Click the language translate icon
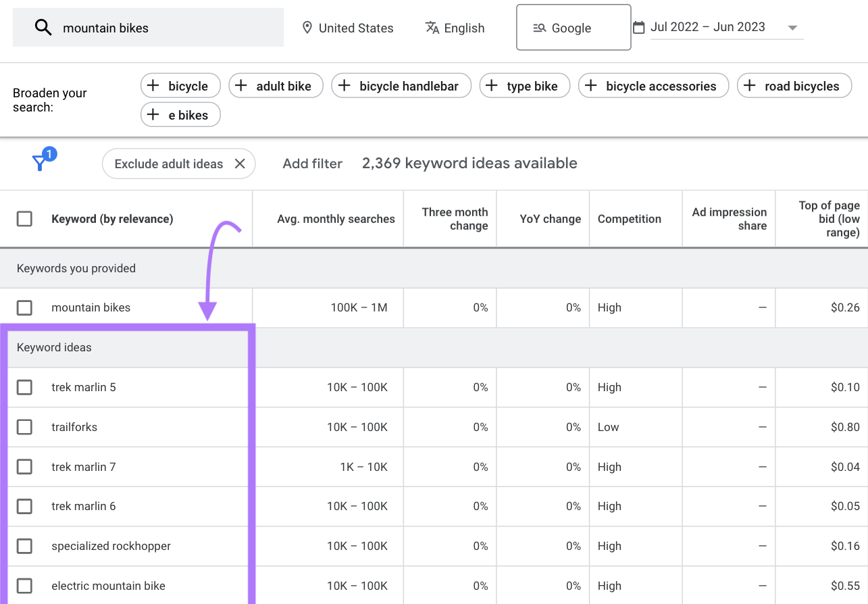The image size is (868, 604). click(x=432, y=28)
